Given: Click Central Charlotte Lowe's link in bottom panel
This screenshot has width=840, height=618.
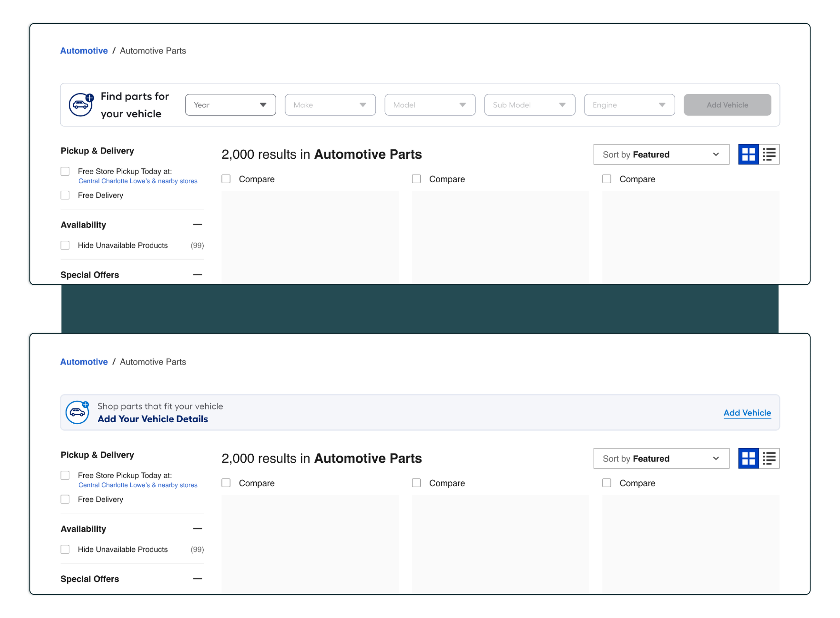Looking at the screenshot, I should (x=137, y=485).
